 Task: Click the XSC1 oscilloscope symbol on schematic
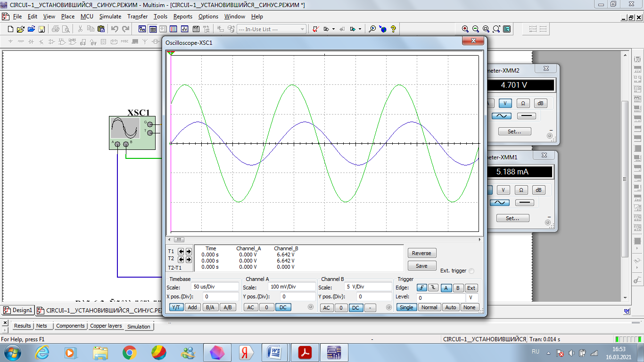[x=132, y=132]
